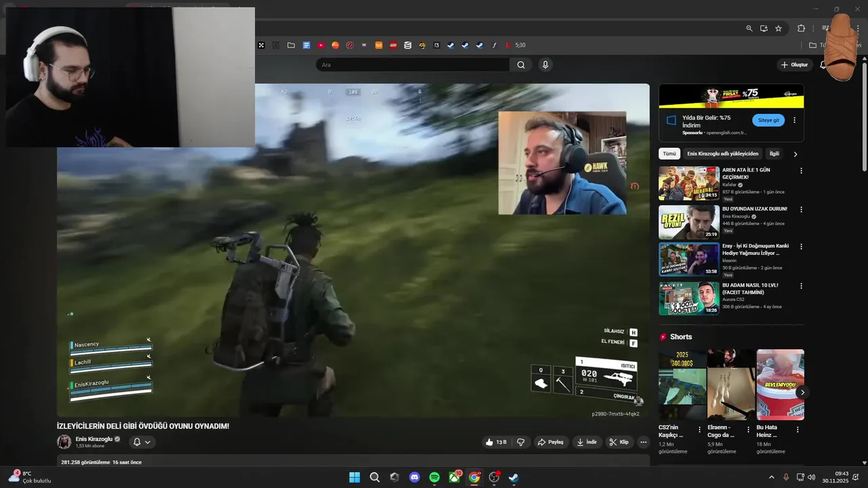The height and width of the screenshot is (488, 868).
Task: Click the openenglish.com.tr ad banner image
Action: tap(731, 96)
